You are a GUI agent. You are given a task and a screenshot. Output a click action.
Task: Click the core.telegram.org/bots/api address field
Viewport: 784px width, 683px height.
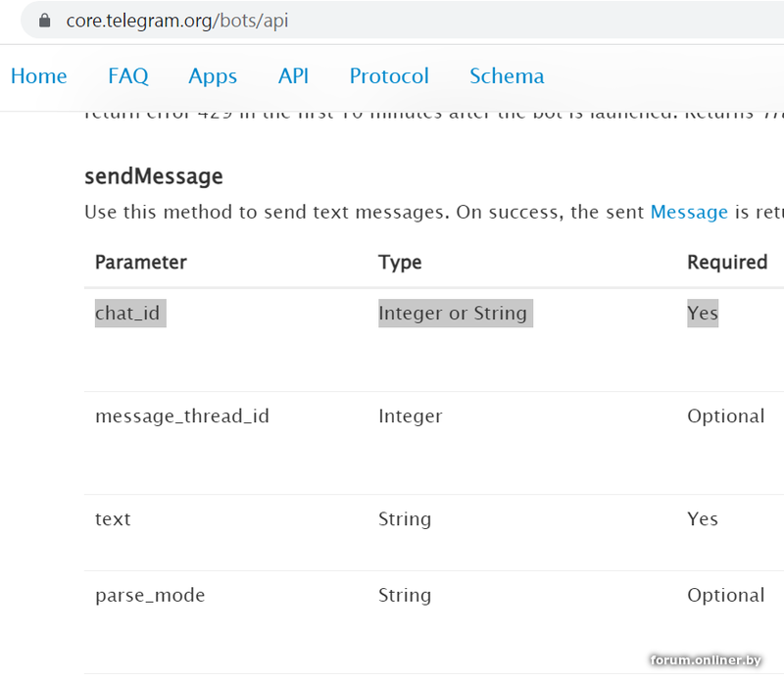pos(177,21)
